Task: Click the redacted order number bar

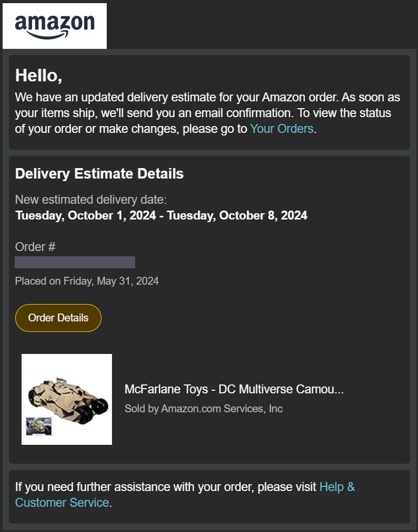Action: (x=75, y=263)
